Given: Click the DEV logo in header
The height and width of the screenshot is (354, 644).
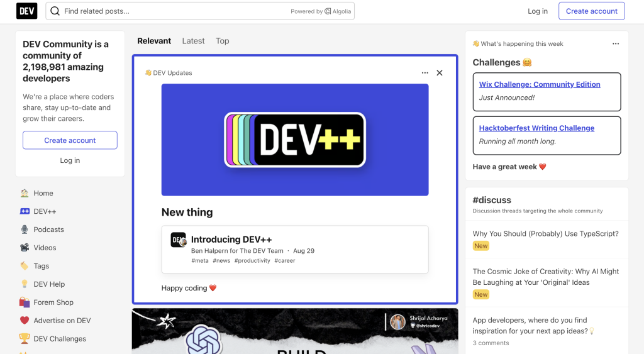Looking at the screenshot, I should click(x=26, y=11).
